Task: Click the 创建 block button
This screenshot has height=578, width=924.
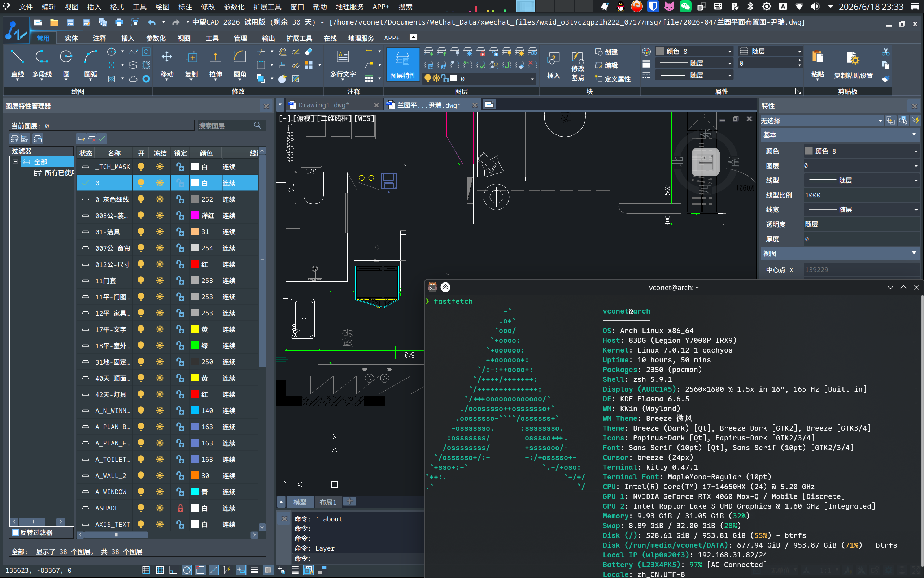Action: [x=607, y=52]
